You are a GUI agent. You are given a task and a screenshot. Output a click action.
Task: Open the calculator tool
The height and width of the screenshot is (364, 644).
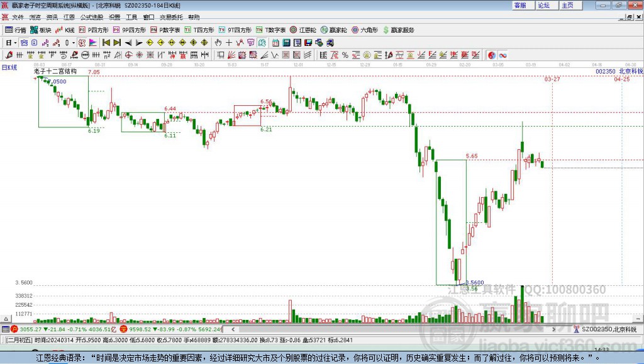click(x=286, y=43)
